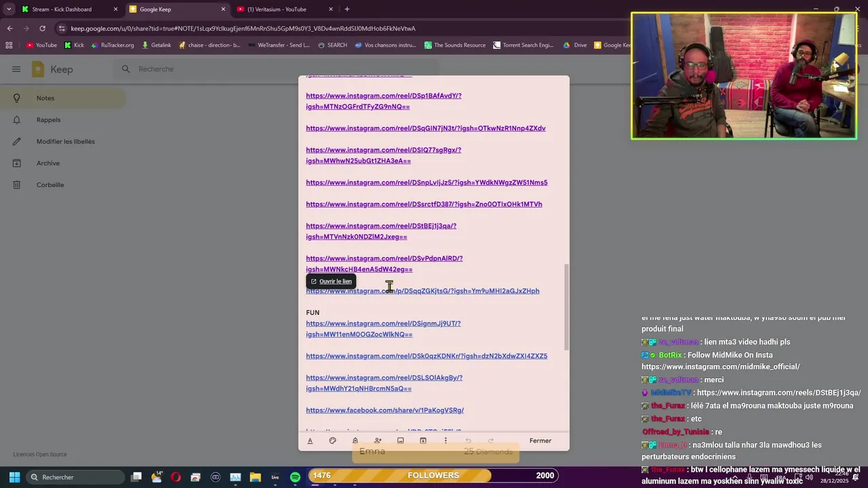
Task: Open the DSvPdpnAIRD Instagram reel link
Action: tap(384, 264)
